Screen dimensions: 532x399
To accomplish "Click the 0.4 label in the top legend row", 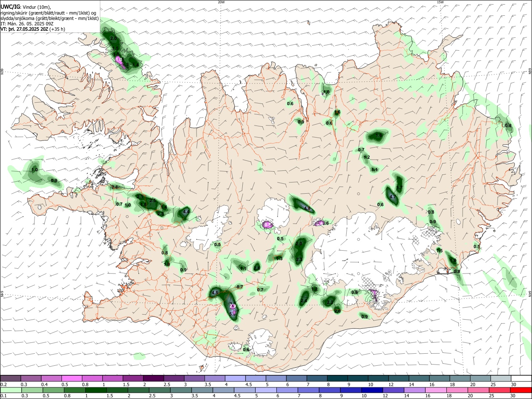I will [44, 384].
